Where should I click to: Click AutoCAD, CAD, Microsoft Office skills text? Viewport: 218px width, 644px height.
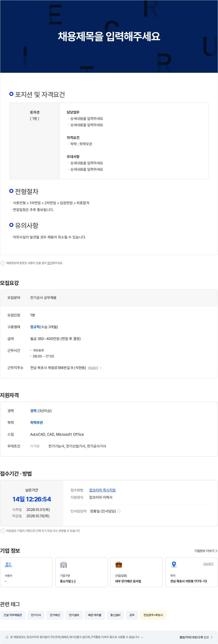57,435
